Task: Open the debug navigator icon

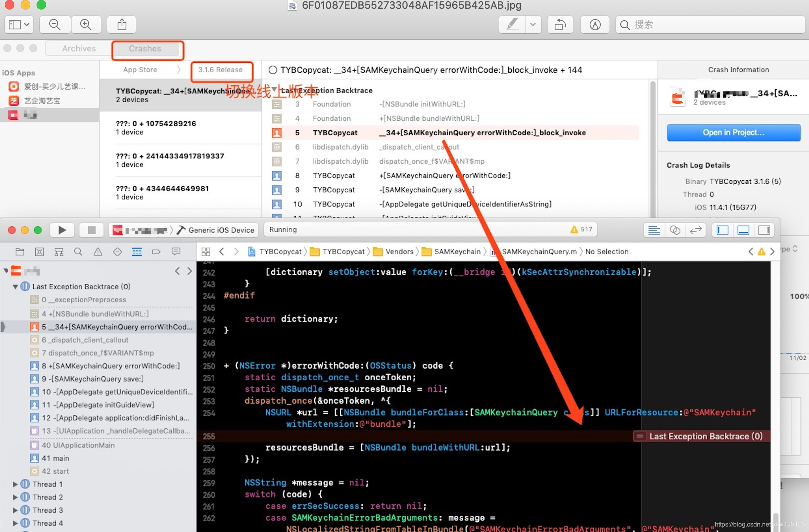Action: 137,252
